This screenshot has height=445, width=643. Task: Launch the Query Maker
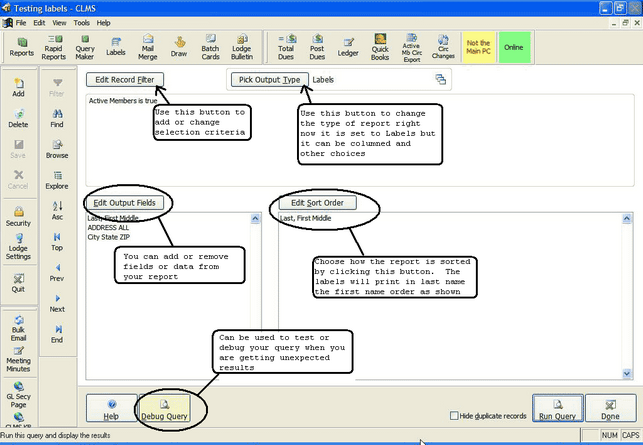click(85, 47)
